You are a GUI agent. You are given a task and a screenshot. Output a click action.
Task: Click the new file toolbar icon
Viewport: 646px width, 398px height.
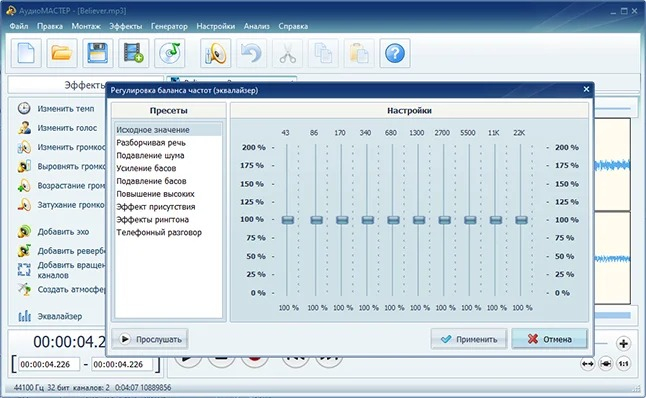coord(26,53)
